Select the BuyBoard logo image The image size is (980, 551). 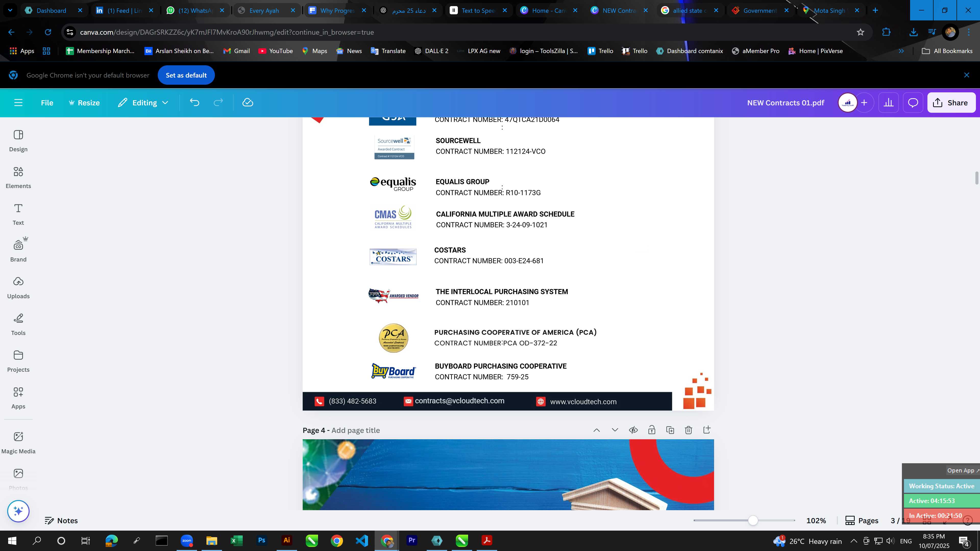click(x=393, y=371)
